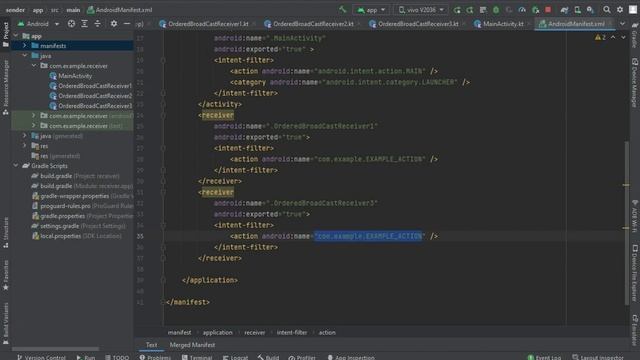Click the Search Everywhere magnifier icon
This screenshot has width=640, height=360.
coord(607,10)
